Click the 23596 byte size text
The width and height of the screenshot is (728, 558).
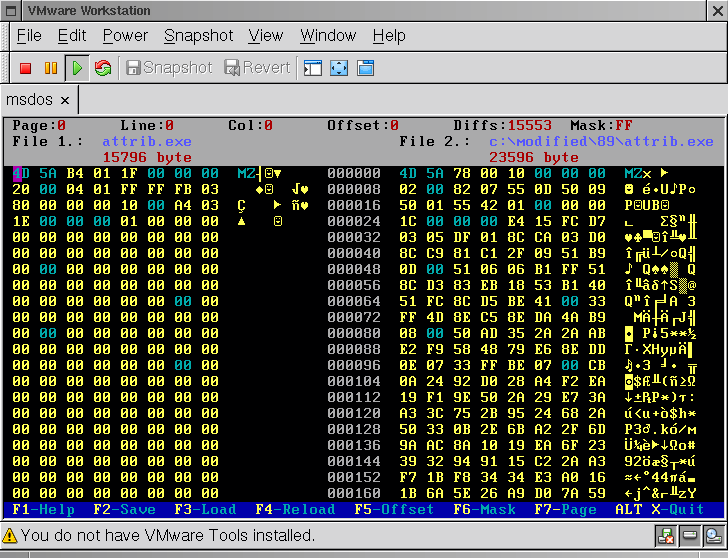533,157
